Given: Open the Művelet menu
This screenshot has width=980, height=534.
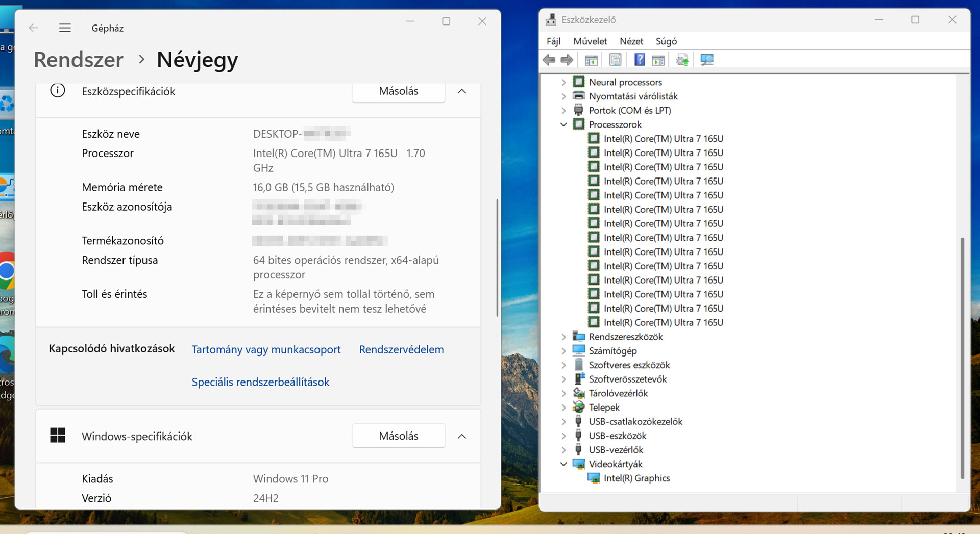Looking at the screenshot, I should click(x=590, y=41).
